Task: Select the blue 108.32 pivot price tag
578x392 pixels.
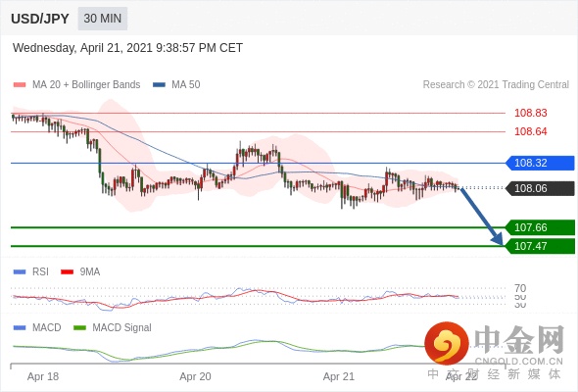Action: [540, 163]
